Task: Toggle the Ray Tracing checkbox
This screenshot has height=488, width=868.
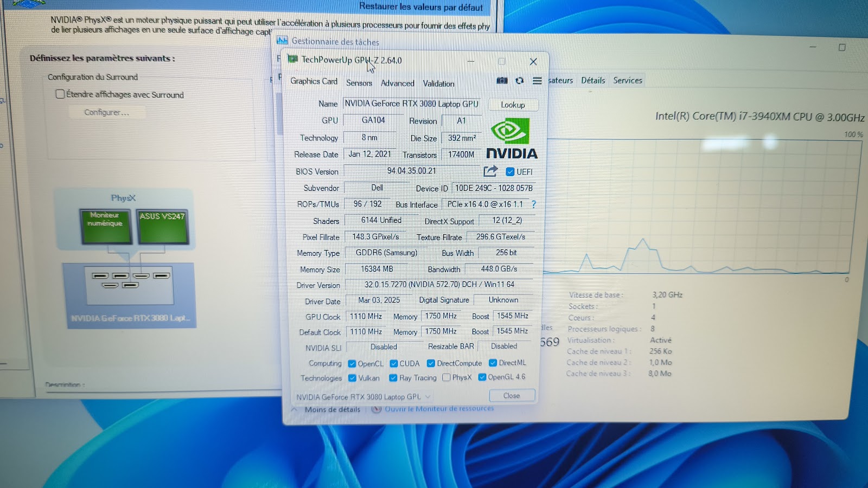Action: (x=393, y=377)
